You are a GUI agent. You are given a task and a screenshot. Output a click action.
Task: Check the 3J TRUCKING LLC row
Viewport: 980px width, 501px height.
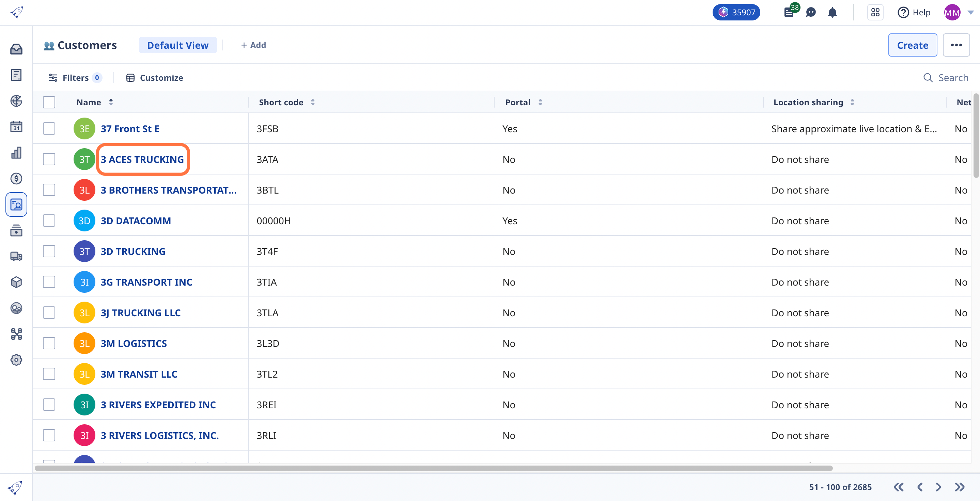[x=49, y=313]
